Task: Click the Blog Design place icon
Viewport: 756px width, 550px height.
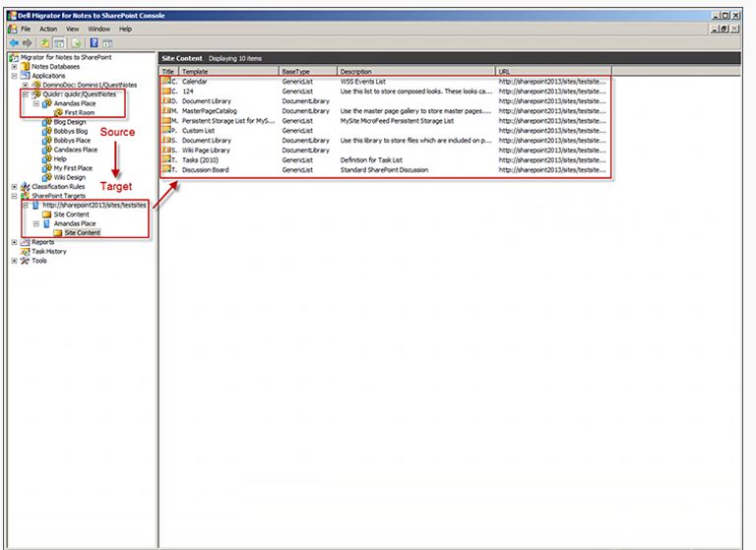Action: point(47,122)
